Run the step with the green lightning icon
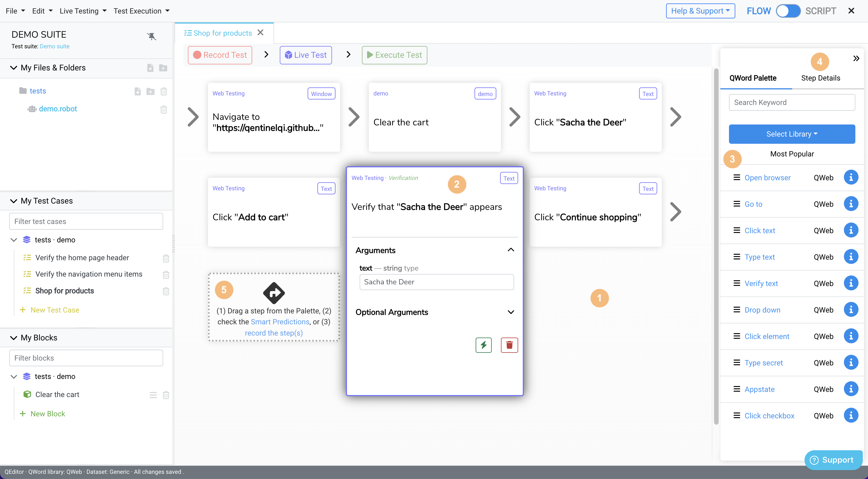The height and width of the screenshot is (479, 868). (x=483, y=345)
